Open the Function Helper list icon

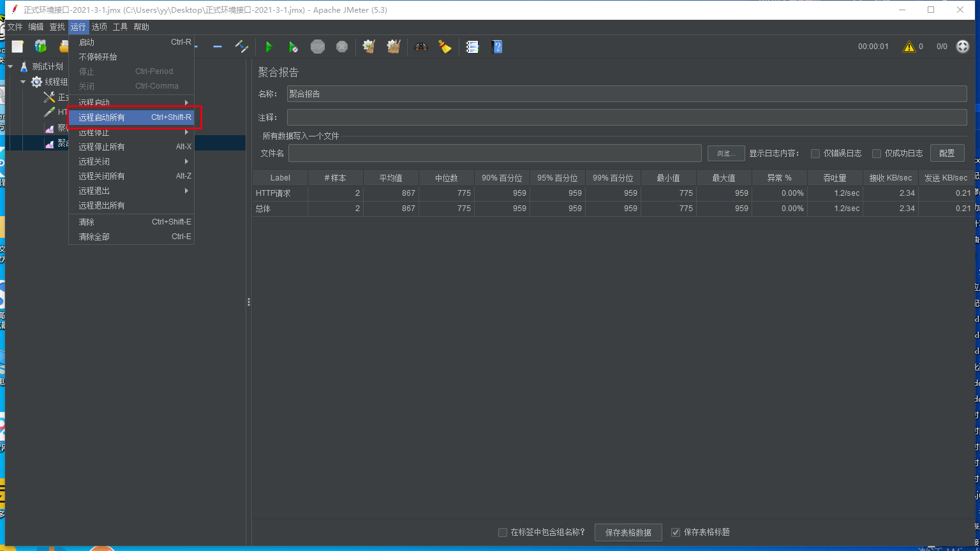(472, 47)
